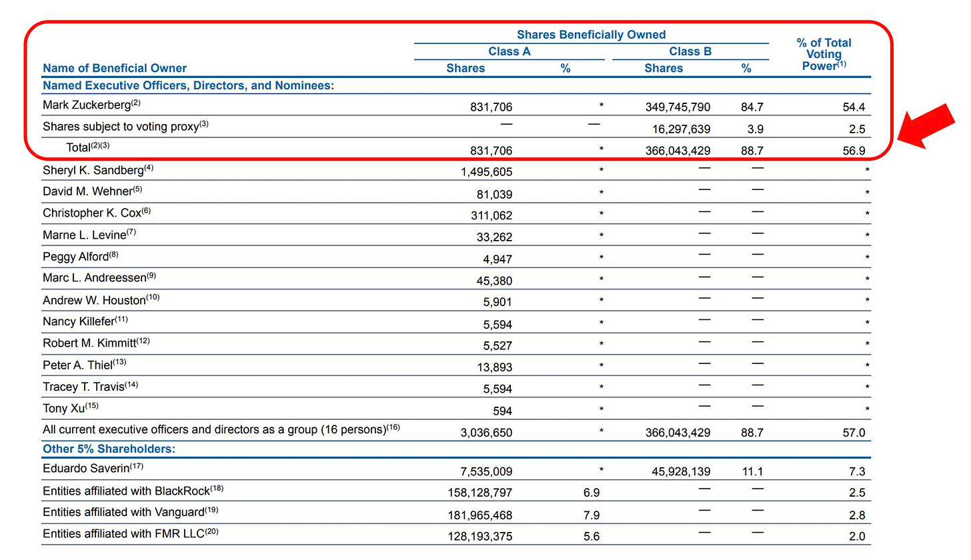
Task: Select Peter A. Thiel's name
Action: (x=84, y=365)
